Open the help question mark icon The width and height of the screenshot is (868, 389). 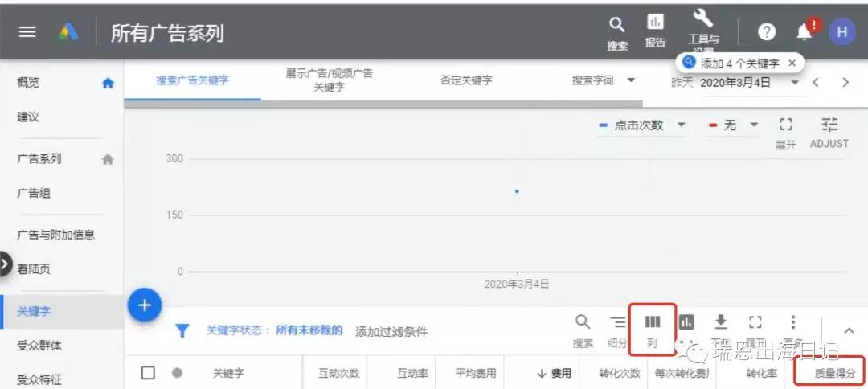tap(766, 32)
